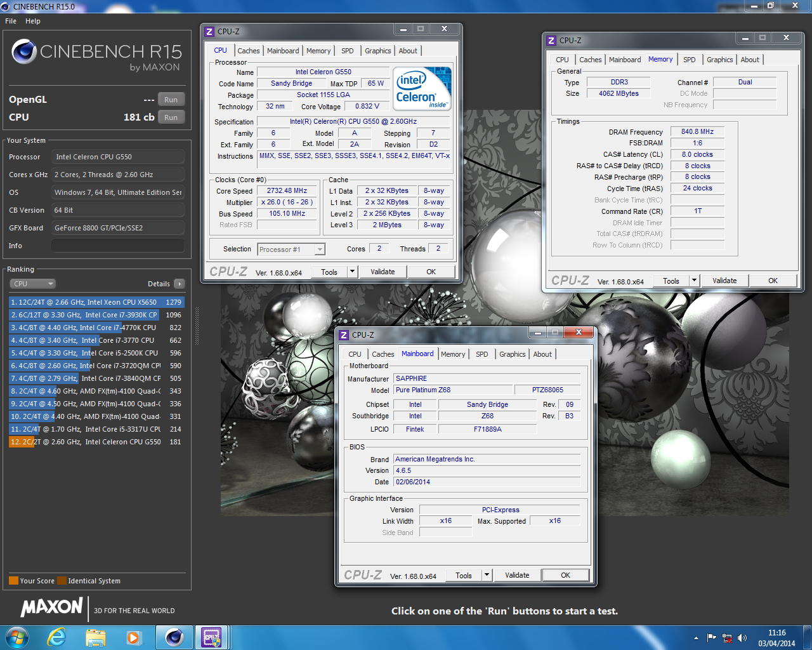Click the Processor field Intel Celeron CPU G550
This screenshot has height=650, width=812.
(x=118, y=157)
